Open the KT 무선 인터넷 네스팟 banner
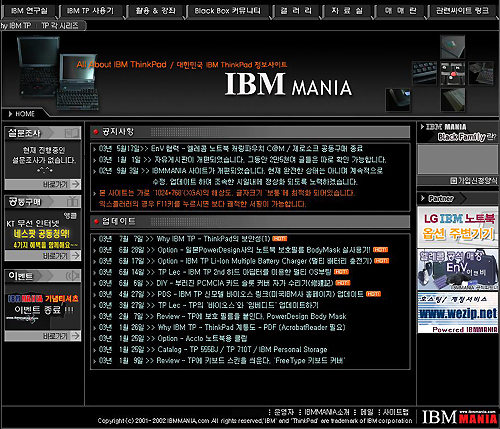Viewport: 500px width, 429px height. click(43, 230)
